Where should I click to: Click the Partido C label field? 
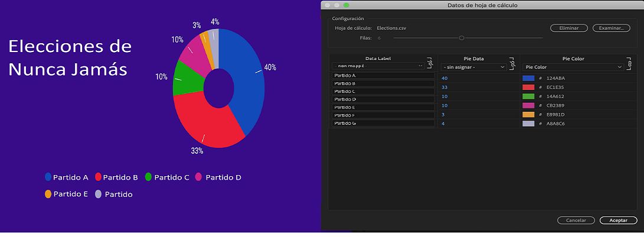tap(383, 91)
